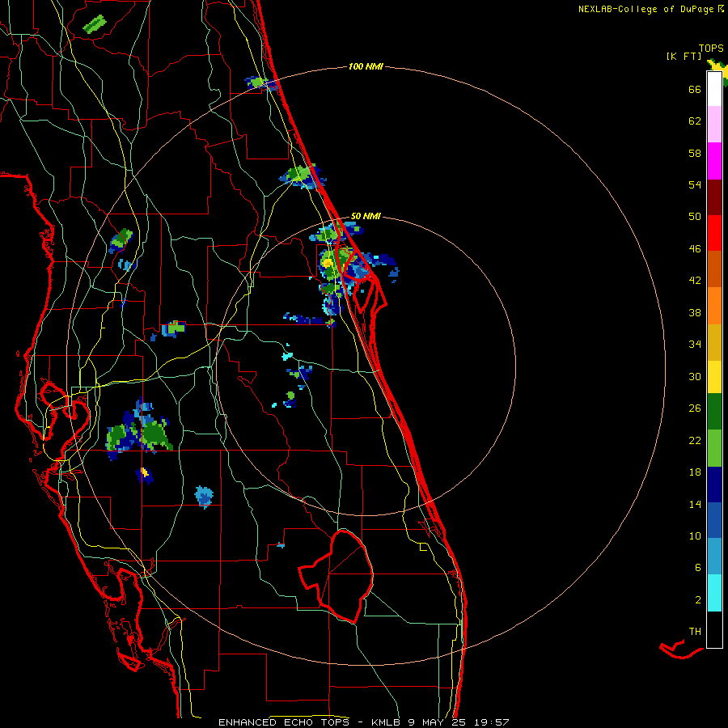Screen dimensions: 728x728
Task: Click the white swatch in the tops scale
Action: (x=714, y=89)
